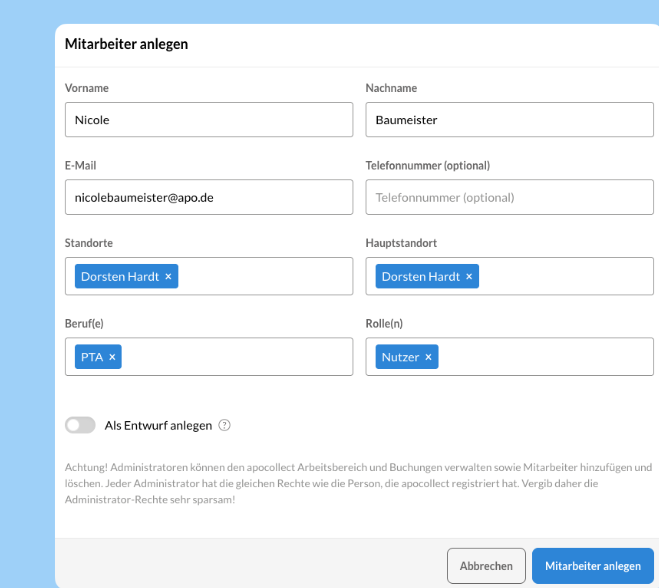Remove the PTA tag from Beruf(e)

112,357
